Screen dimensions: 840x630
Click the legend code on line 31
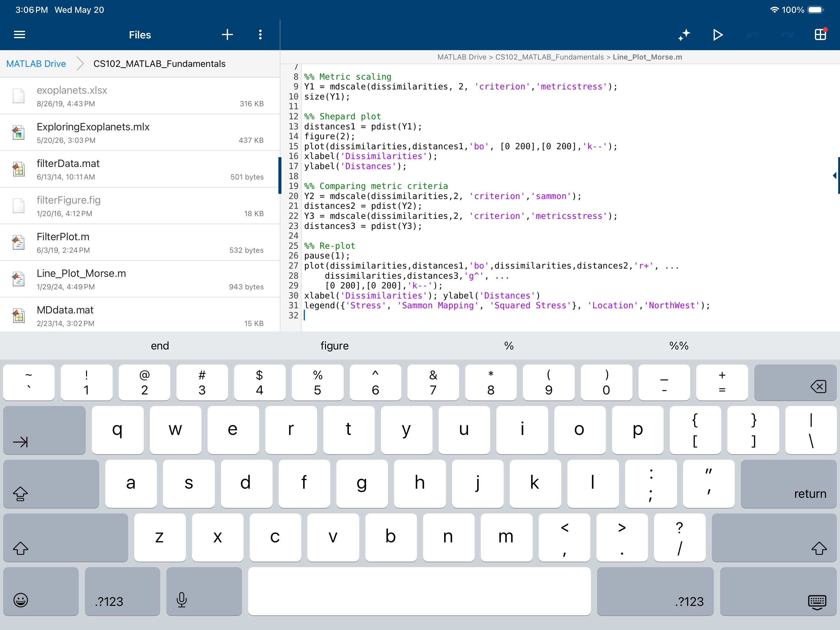[x=507, y=306]
